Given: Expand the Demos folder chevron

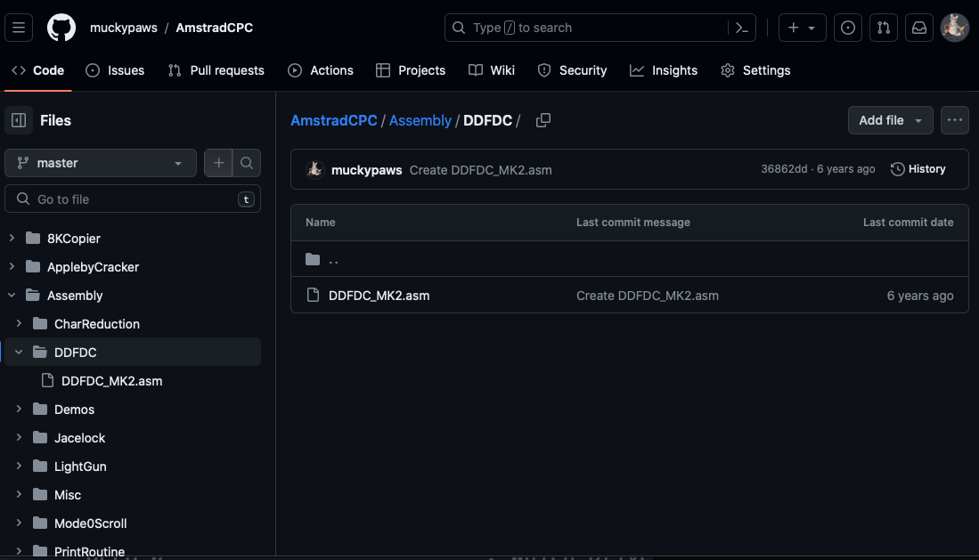Looking at the screenshot, I should 19,409.
